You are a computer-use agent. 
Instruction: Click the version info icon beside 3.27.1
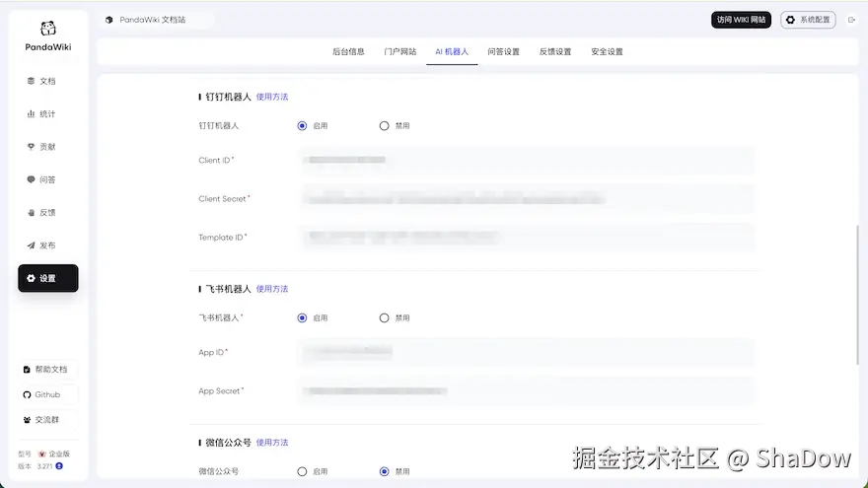[x=59, y=466]
